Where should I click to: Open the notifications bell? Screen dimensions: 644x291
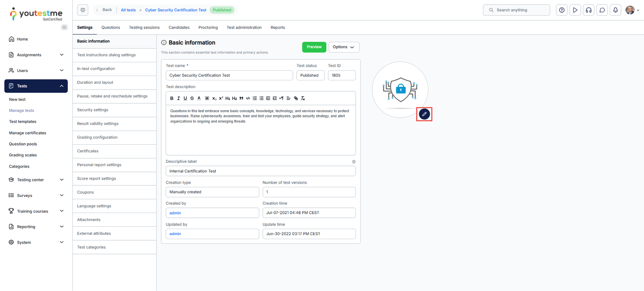click(615, 10)
